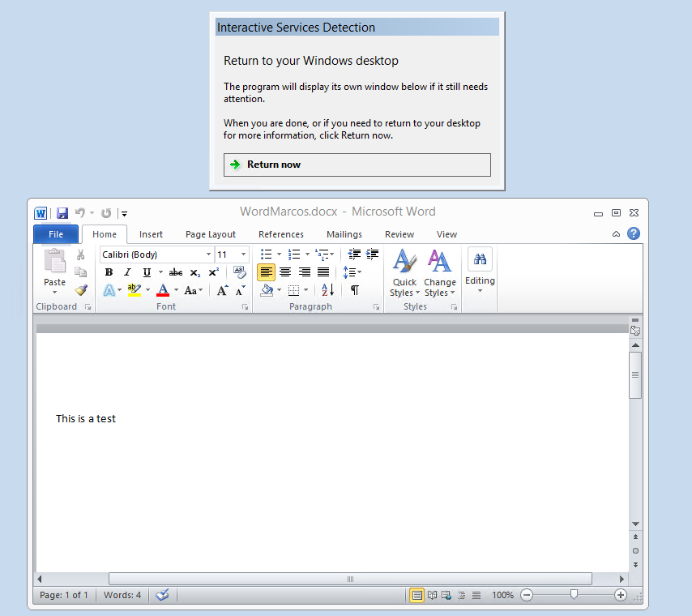Open the Calibri font name dropdown
The image size is (692, 616).
[208, 255]
